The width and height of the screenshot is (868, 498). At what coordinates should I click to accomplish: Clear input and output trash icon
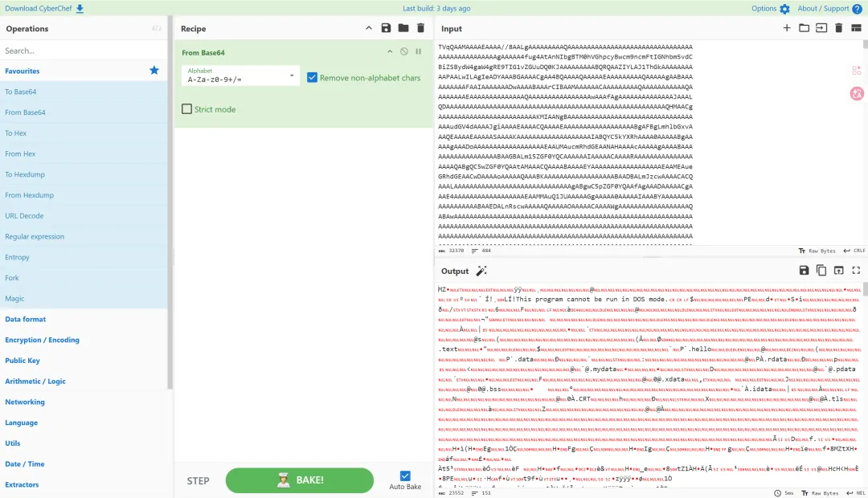coord(838,28)
